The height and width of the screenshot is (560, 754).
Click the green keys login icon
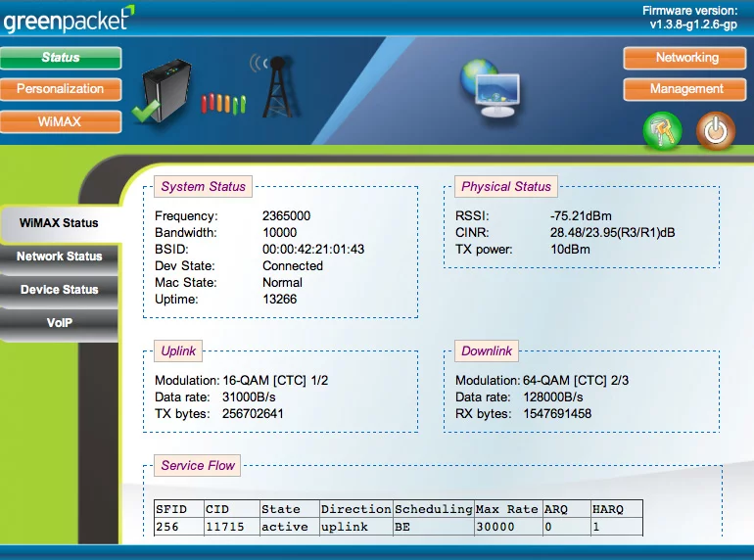662,131
